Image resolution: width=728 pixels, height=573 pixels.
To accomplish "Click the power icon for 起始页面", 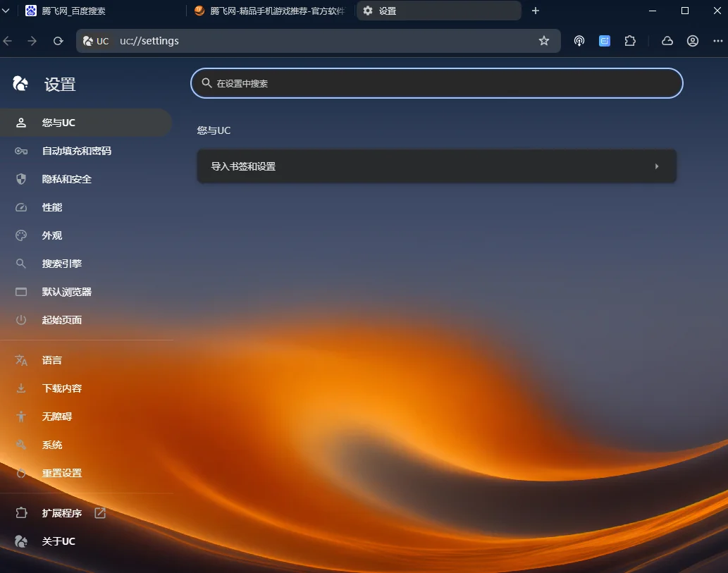I will [x=21, y=320].
